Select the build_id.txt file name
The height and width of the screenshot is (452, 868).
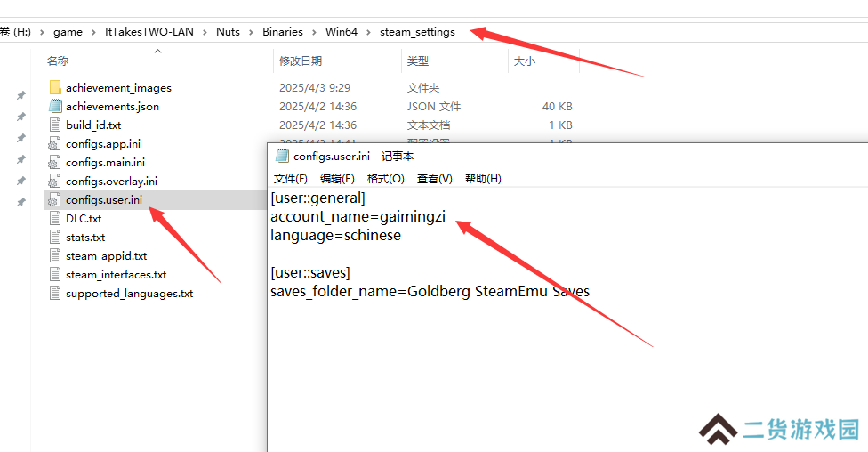click(93, 125)
